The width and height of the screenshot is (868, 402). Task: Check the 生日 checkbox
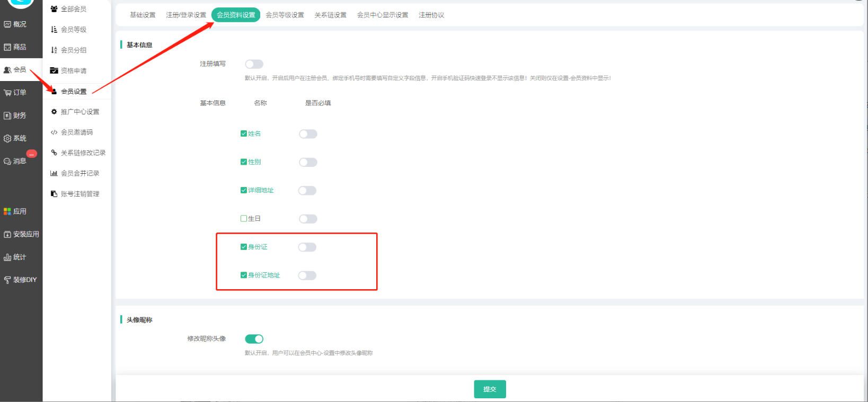tap(244, 218)
